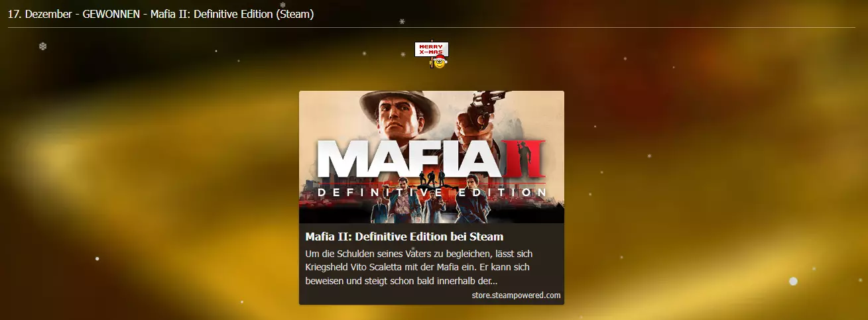The width and height of the screenshot is (868, 320).
Task: Click the snowflake icon at top left
Action: [43, 46]
